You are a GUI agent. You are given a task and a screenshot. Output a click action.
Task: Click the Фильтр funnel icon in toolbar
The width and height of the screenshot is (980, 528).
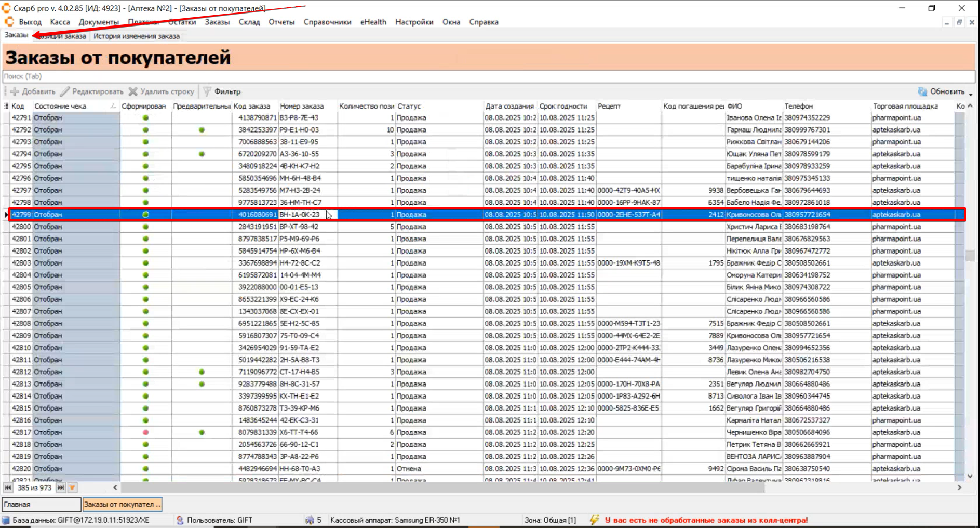[x=207, y=91]
